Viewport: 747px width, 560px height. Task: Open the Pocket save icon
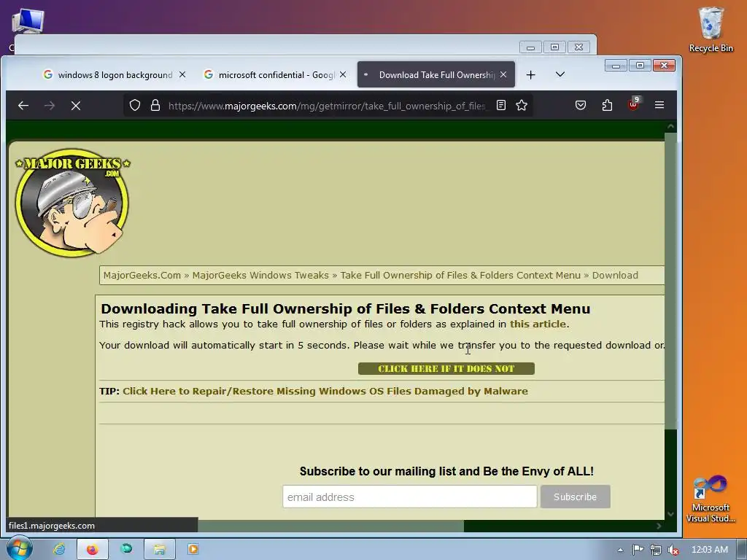[580, 105]
